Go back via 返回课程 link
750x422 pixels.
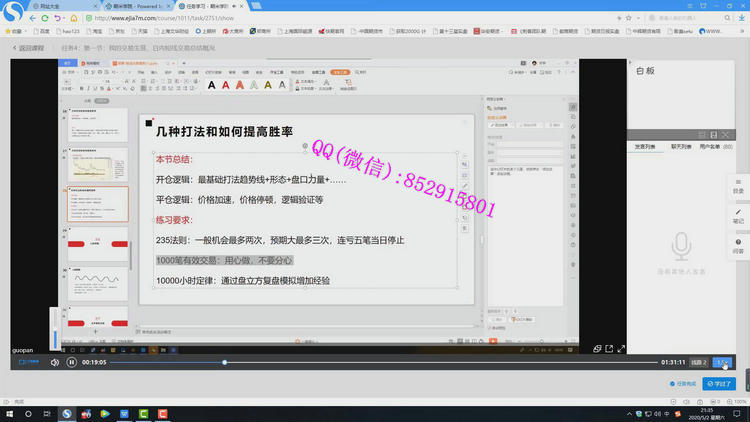point(32,48)
